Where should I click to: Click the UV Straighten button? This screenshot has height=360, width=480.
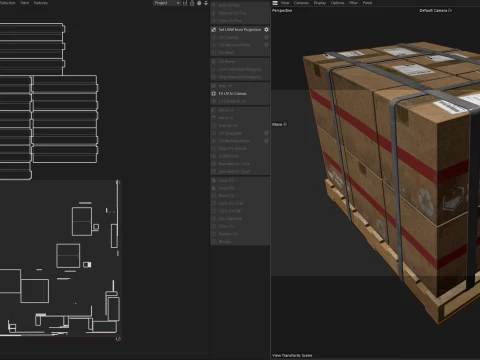240,133
